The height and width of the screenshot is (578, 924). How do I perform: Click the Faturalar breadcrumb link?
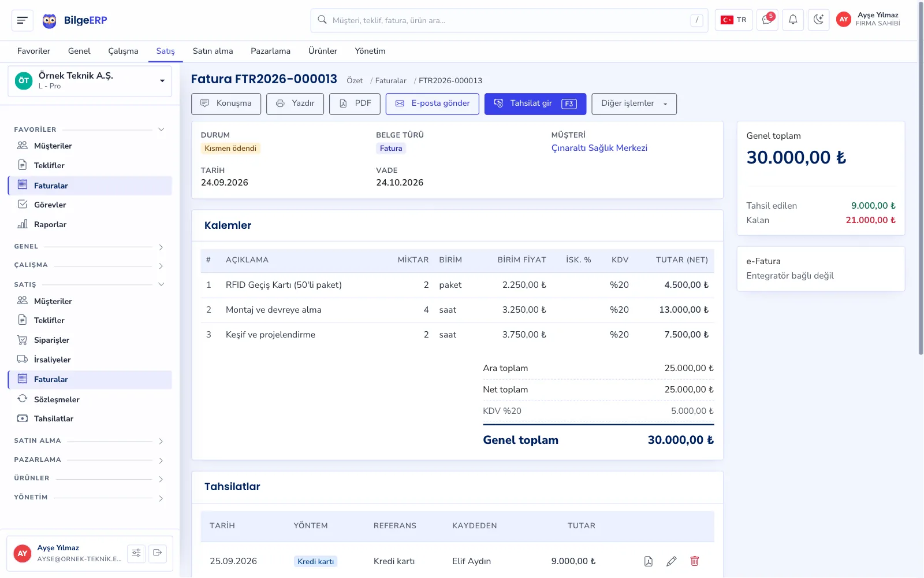(391, 81)
